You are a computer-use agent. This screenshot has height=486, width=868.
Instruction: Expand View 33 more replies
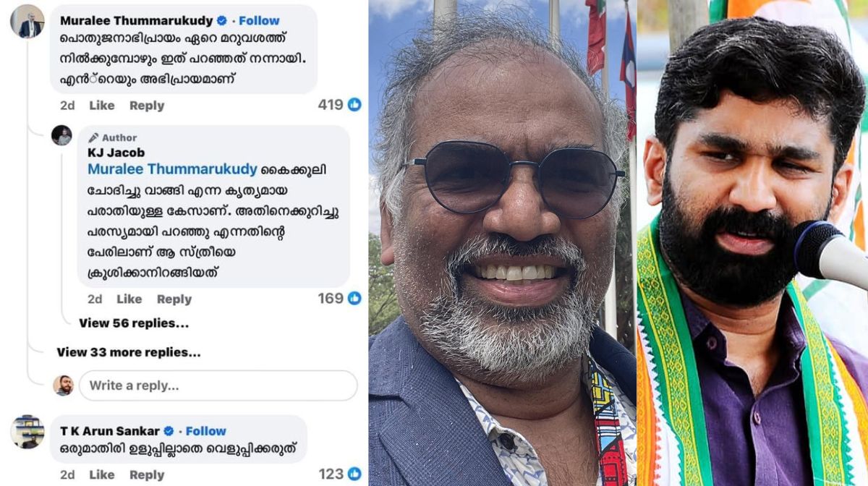click(129, 352)
